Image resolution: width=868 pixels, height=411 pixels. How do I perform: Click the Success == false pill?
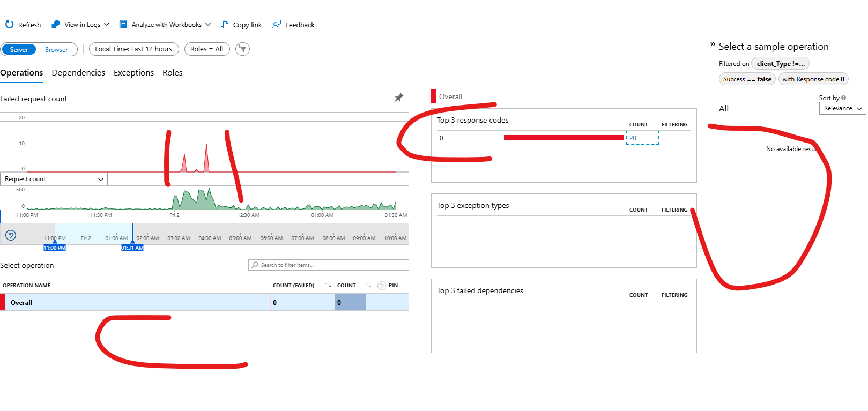click(x=747, y=79)
